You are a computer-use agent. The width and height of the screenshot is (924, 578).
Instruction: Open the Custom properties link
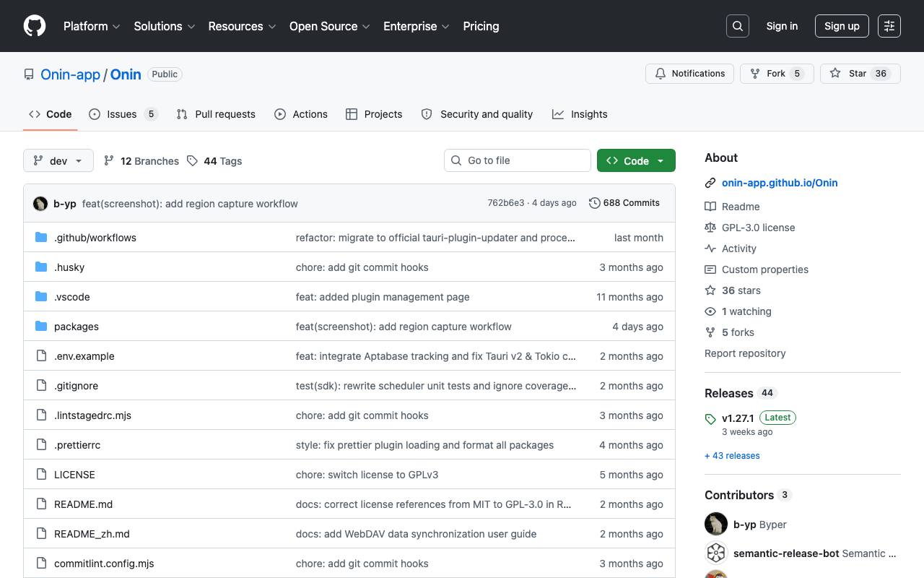(765, 269)
